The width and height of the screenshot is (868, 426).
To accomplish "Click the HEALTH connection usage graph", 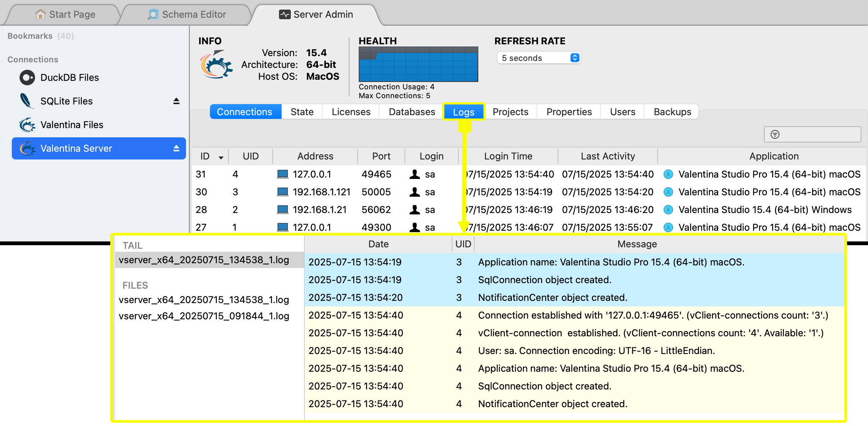I will pyautogui.click(x=418, y=64).
